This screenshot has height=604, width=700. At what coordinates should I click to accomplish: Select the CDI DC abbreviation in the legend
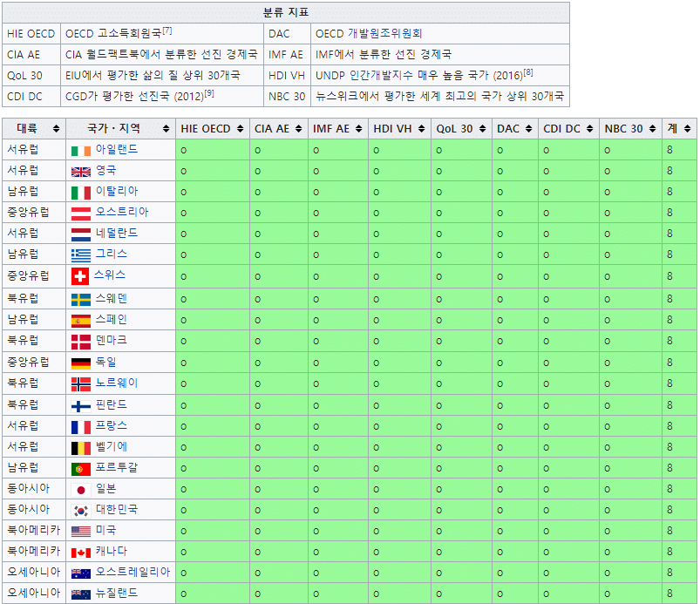pos(24,97)
